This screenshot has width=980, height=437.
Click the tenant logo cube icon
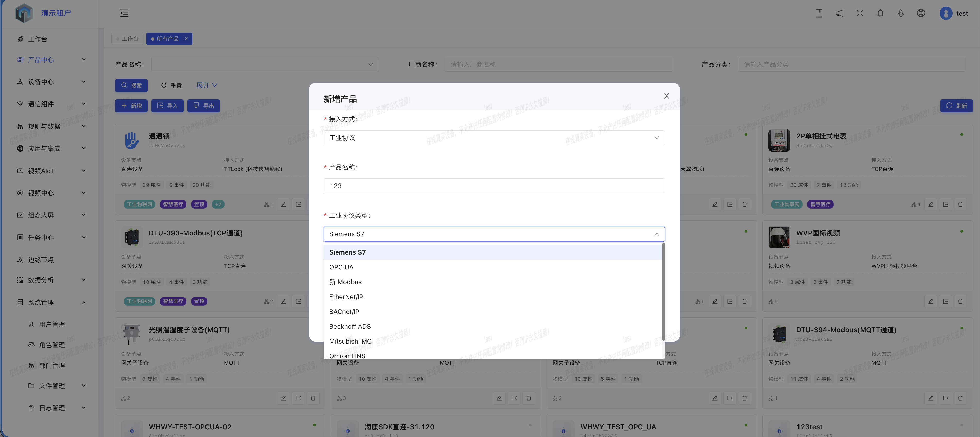tap(24, 13)
